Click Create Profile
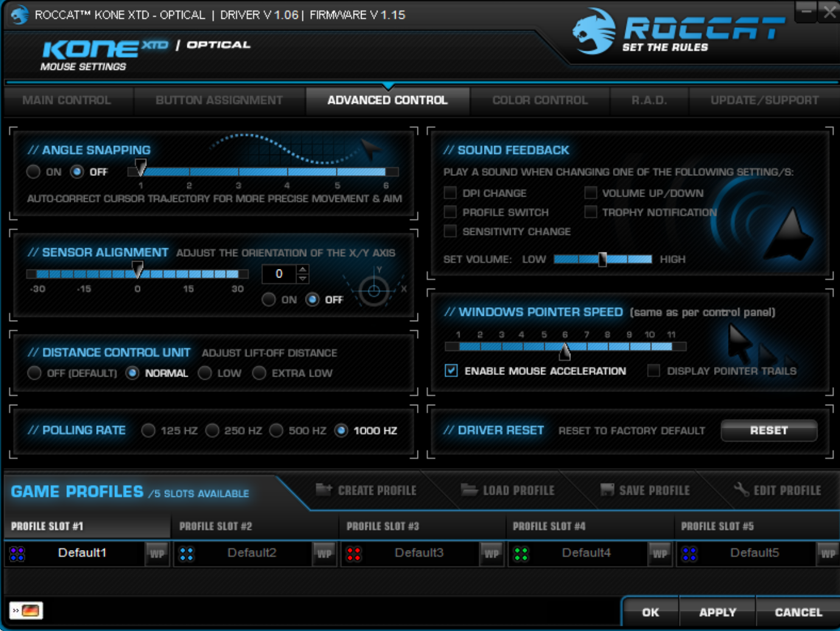 (x=366, y=490)
